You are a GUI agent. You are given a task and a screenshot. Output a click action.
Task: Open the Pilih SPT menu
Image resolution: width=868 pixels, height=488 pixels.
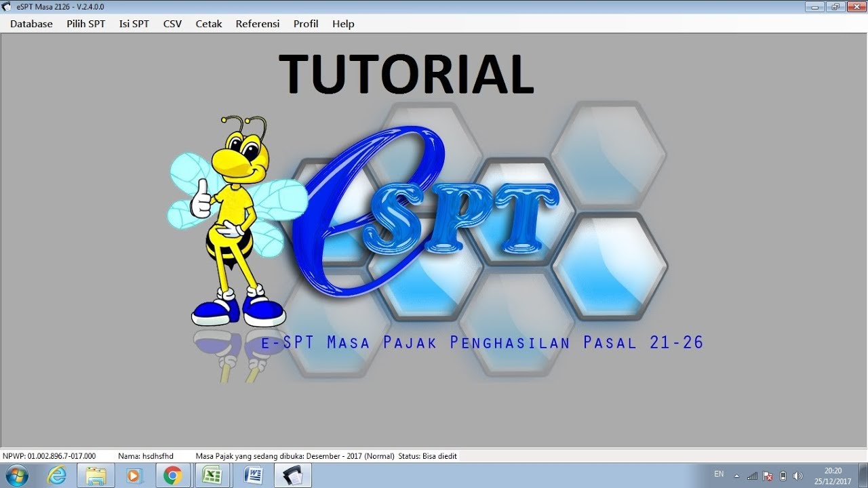point(86,24)
